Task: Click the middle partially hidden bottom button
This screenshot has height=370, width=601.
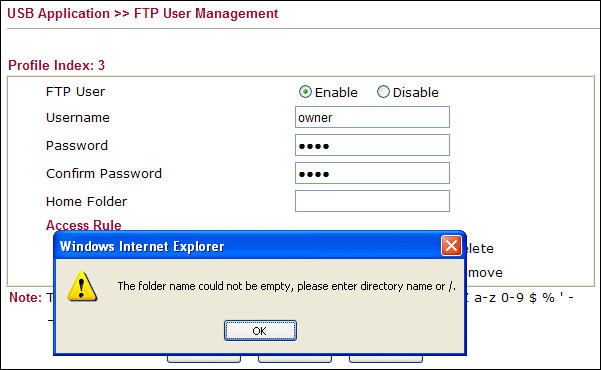Action: (x=295, y=359)
